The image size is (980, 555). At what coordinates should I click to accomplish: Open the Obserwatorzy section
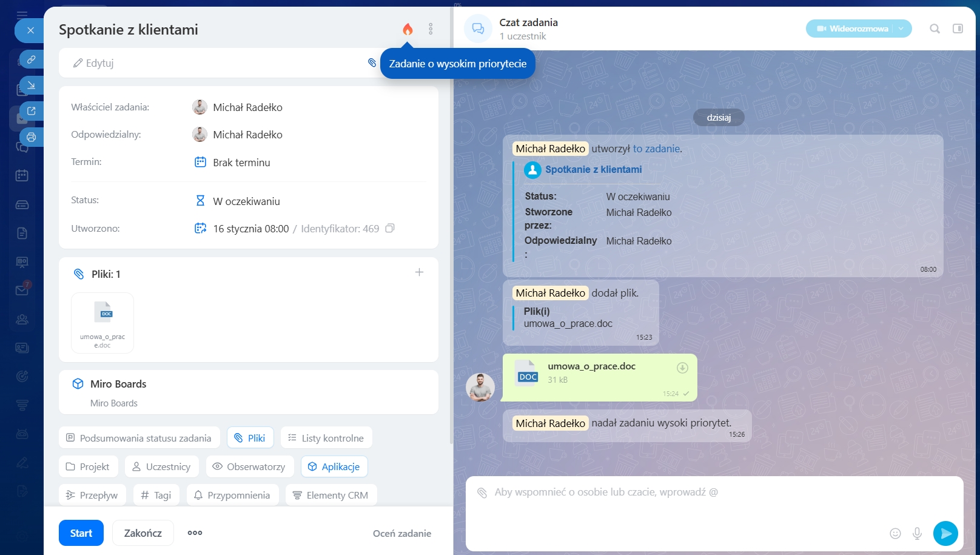249,466
